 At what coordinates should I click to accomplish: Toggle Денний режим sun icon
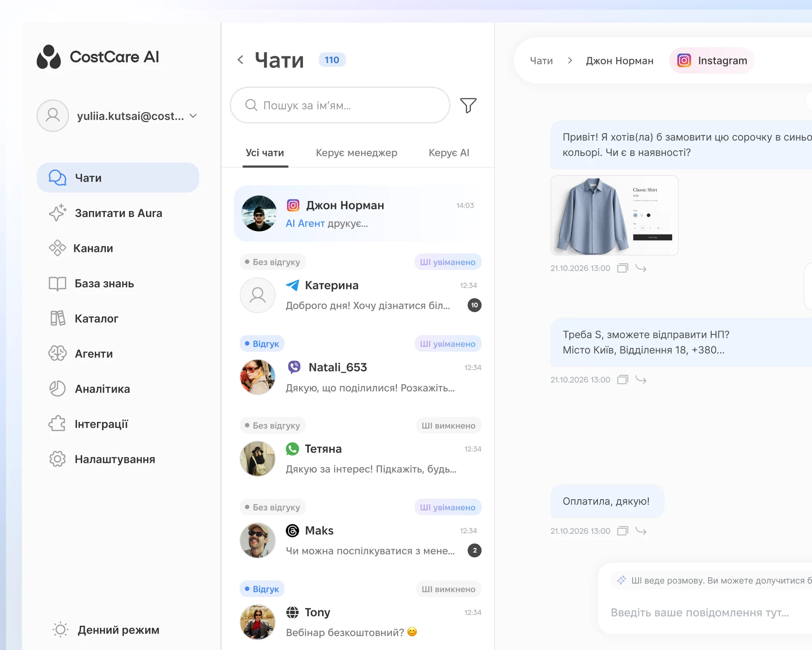pyautogui.click(x=60, y=630)
